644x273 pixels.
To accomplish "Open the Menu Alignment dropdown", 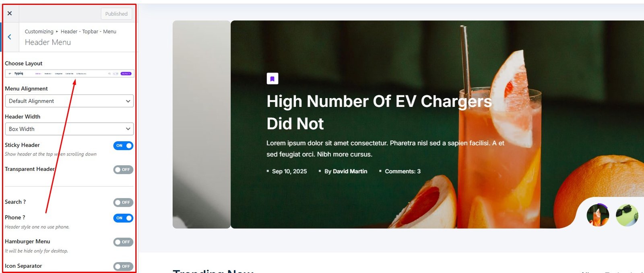I will pos(69,101).
